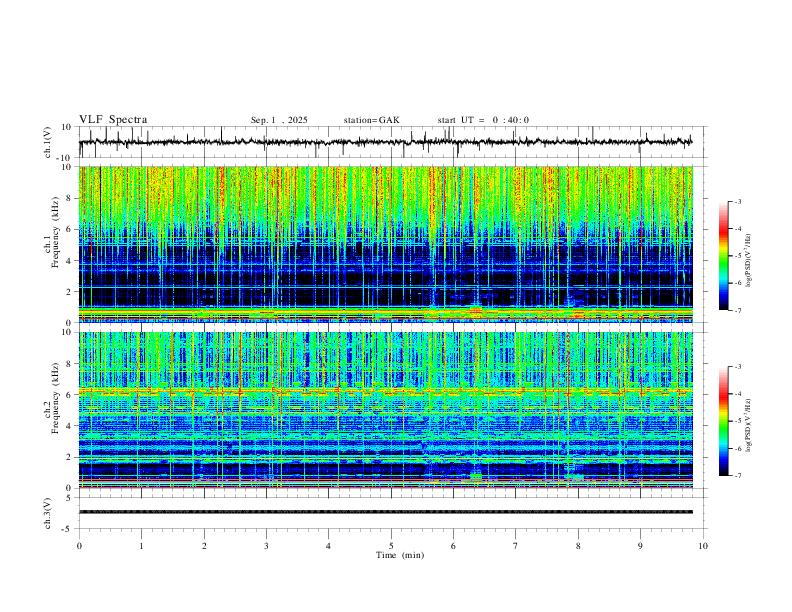Screen dimensions: 792x612
Task: Click the ch.1 voltage waveform trace
Action: tap(386, 142)
